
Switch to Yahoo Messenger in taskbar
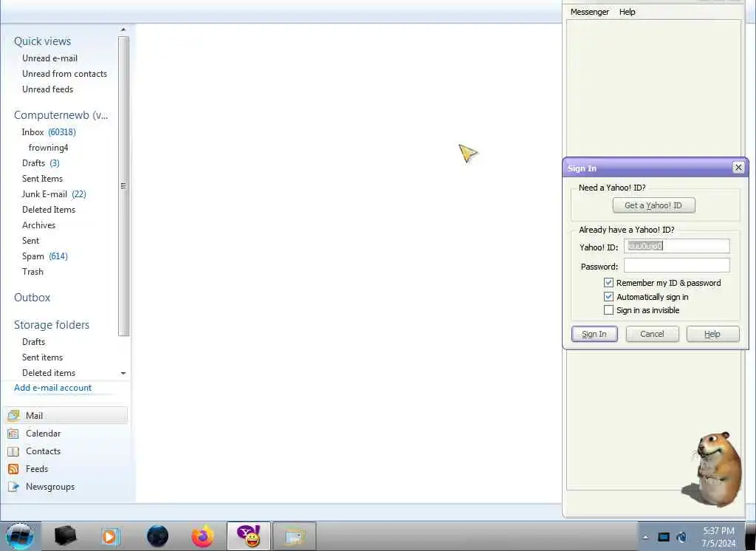[248, 535]
